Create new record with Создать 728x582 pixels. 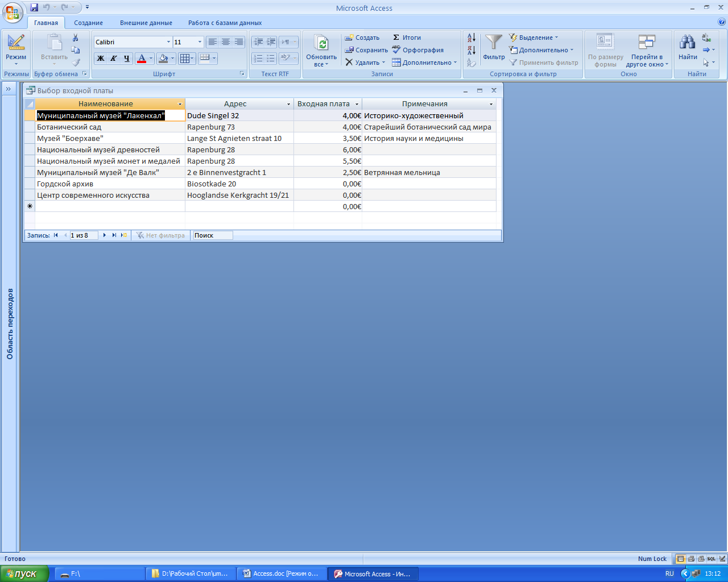362,38
